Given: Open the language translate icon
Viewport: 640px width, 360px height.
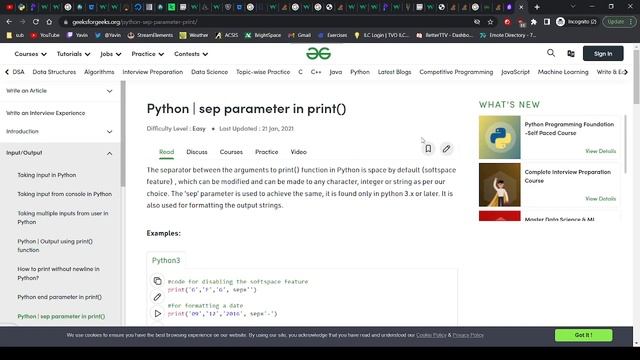Looking at the screenshot, I should pyautogui.click(x=571, y=53).
